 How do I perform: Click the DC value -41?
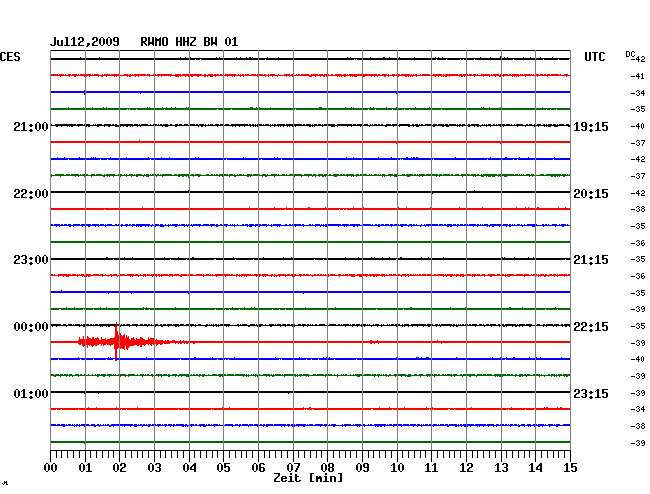tap(638, 76)
